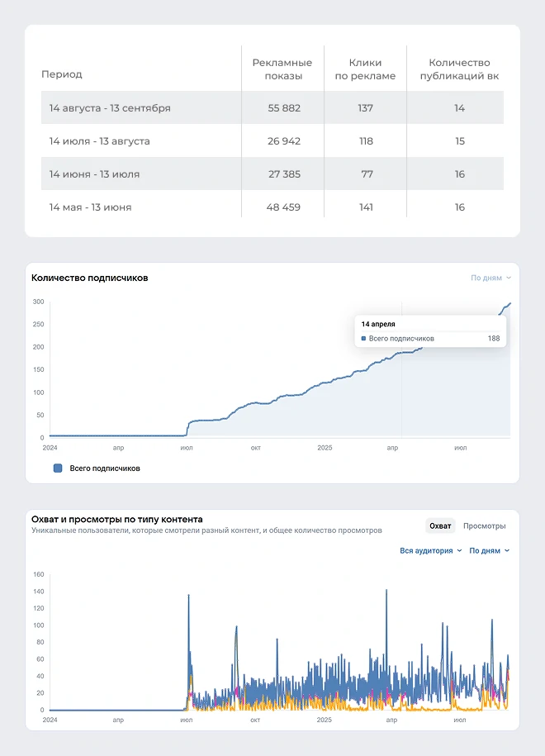This screenshot has width=545, height=756.
Task: Select the "14 июля - 13 августа" period row
Action: [x=99, y=141]
